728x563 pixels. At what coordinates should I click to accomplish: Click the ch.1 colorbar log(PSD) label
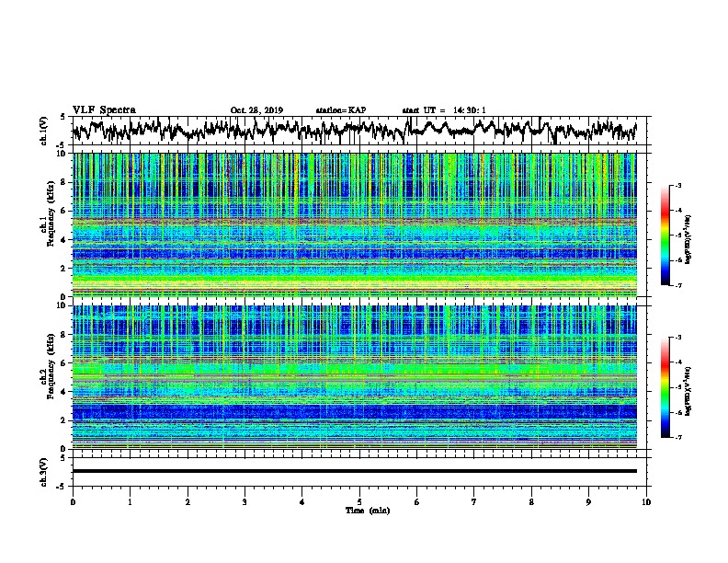point(688,240)
